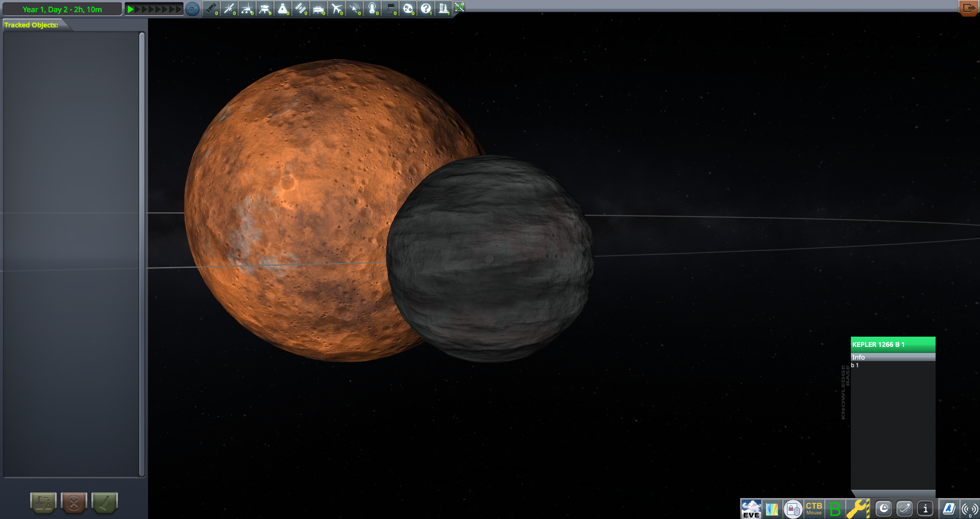Screen dimensions: 980x519
Task: Click the Flag filter icon
Action: [x=390, y=9]
